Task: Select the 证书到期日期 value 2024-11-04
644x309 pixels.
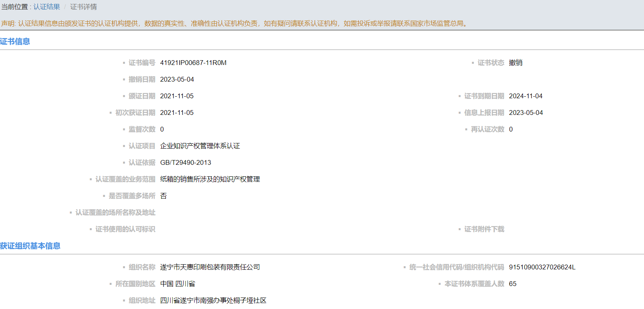Action: pos(526,96)
